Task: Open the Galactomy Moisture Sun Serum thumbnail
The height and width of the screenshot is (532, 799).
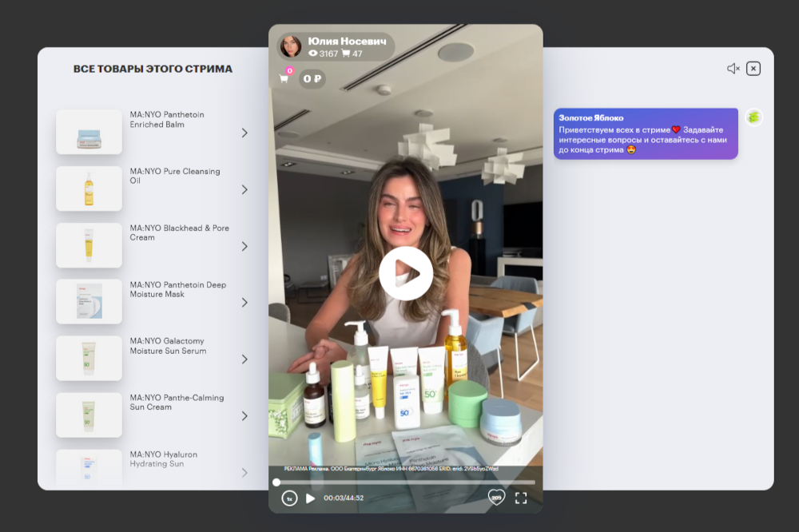Action: tap(89, 358)
